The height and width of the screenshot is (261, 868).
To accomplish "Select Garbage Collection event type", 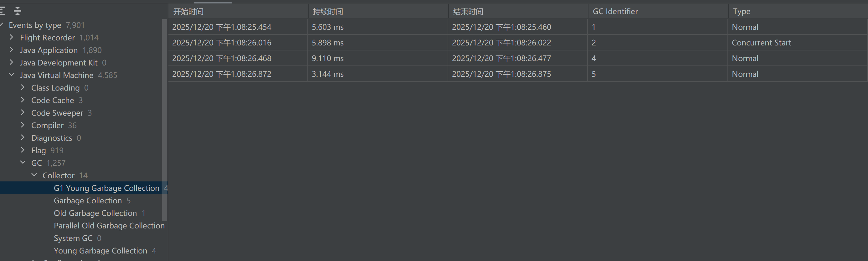I will (x=88, y=201).
